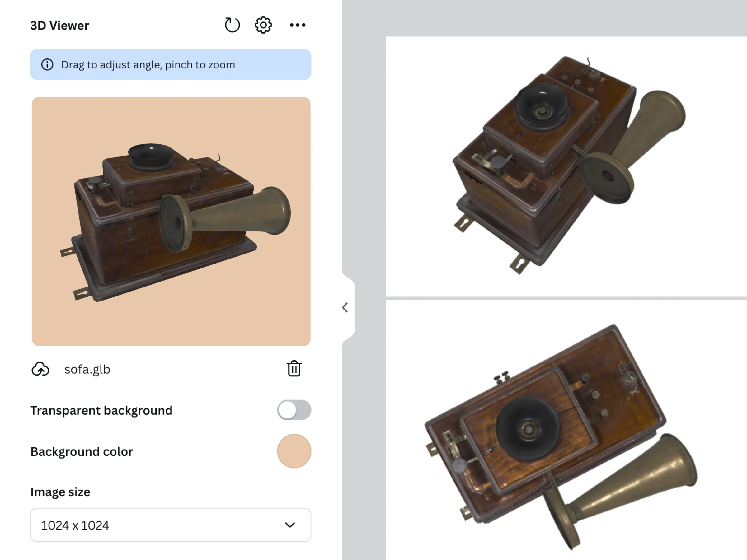Click the Transparent background label
Viewport: 747px width, 560px height.
[x=101, y=410]
